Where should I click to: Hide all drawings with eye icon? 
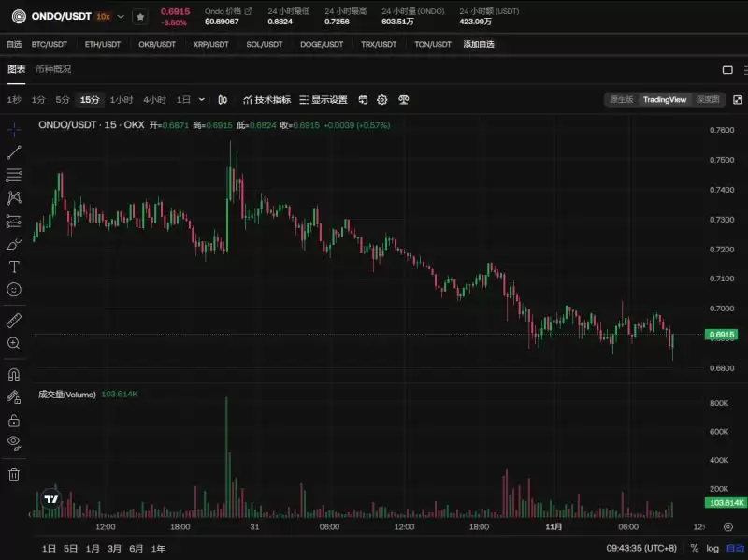point(14,441)
